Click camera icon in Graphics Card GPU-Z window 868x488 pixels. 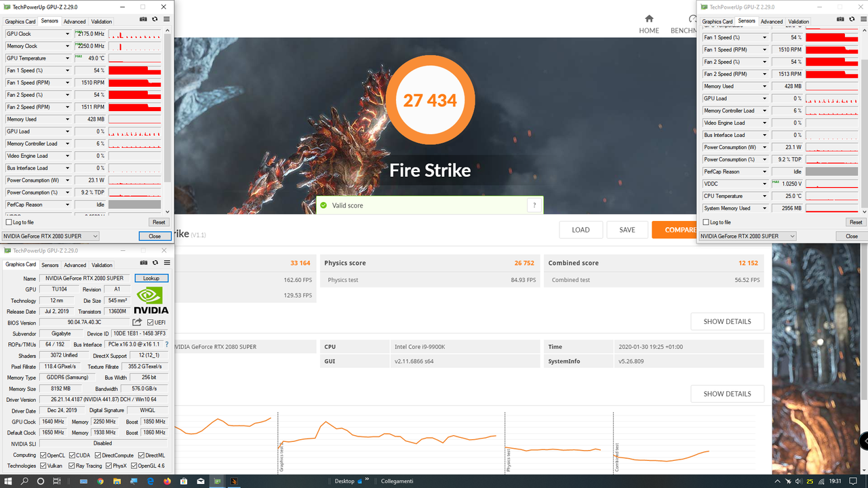[143, 263]
